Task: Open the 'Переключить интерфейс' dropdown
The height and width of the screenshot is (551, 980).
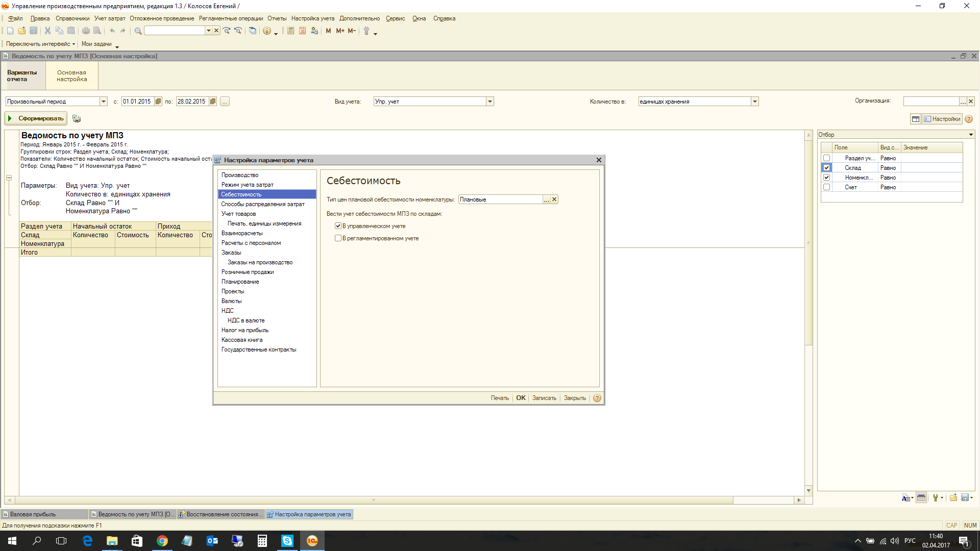Action: pyautogui.click(x=40, y=44)
